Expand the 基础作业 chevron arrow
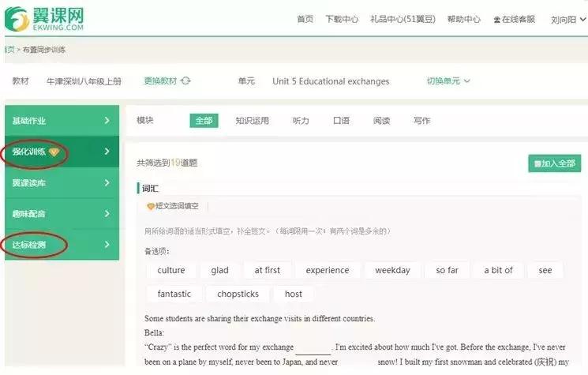 (107, 120)
